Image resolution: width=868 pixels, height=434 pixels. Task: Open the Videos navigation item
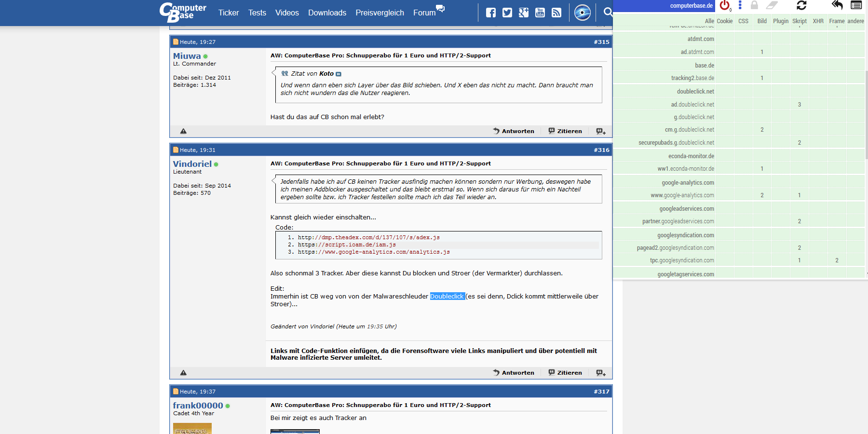(287, 13)
